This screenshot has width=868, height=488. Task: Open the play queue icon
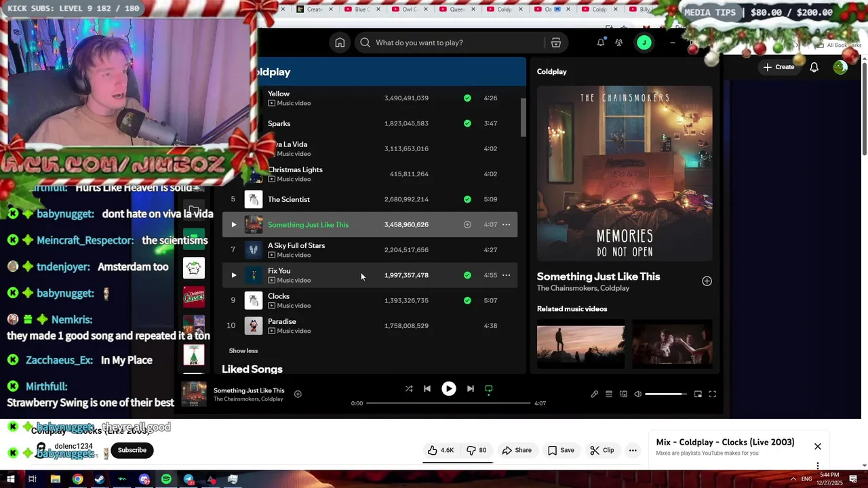point(609,394)
